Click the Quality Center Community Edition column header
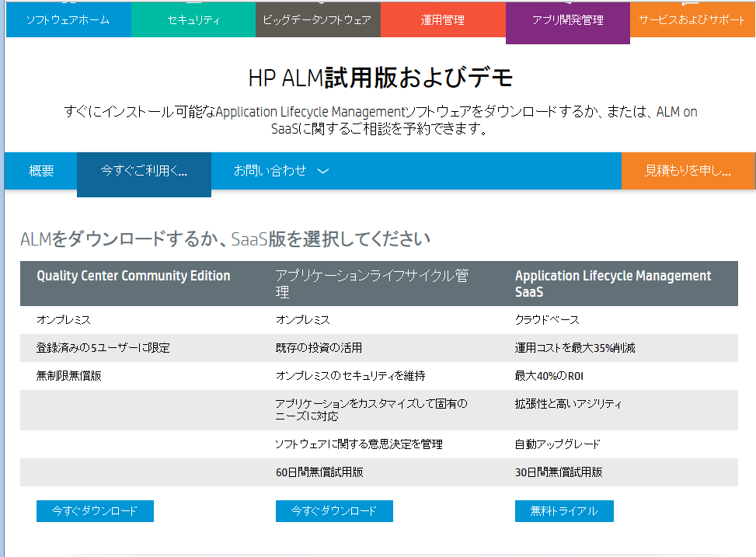 [133, 276]
